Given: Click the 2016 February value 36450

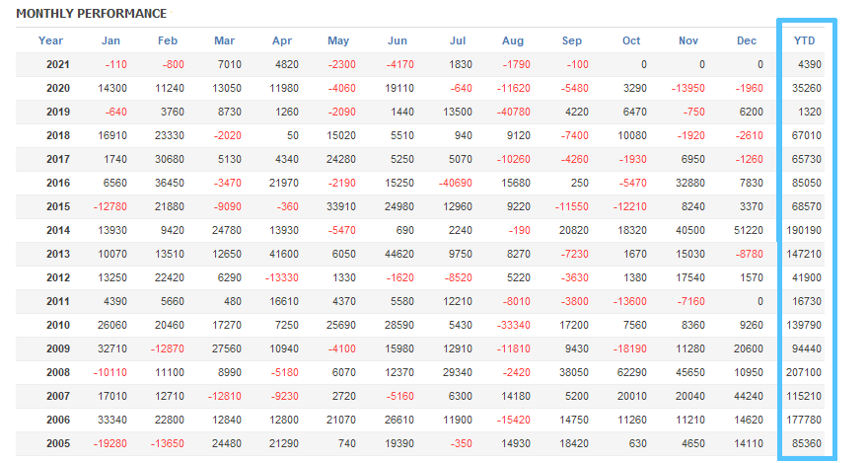Looking at the screenshot, I should tap(164, 183).
